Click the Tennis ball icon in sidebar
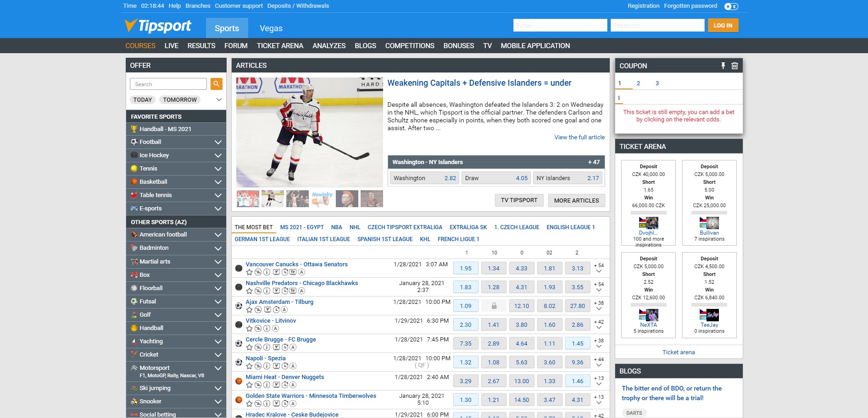The width and height of the screenshot is (868, 418). [134, 168]
